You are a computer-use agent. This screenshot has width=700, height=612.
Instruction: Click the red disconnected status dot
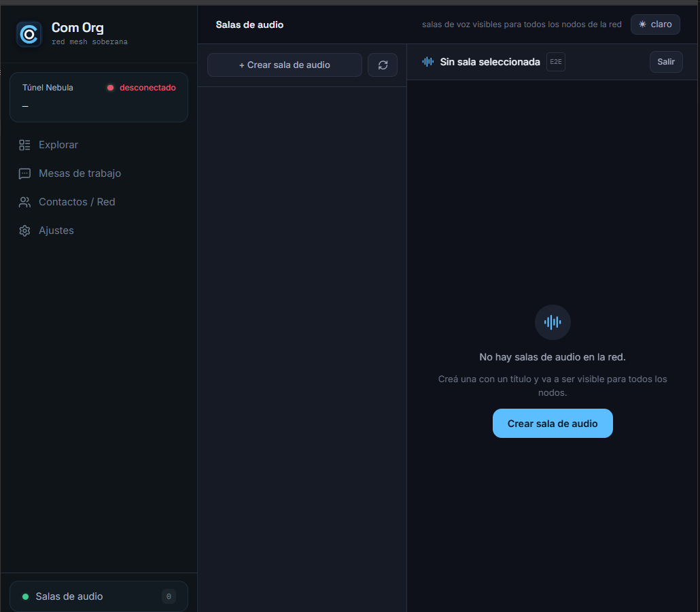[110, 88]
